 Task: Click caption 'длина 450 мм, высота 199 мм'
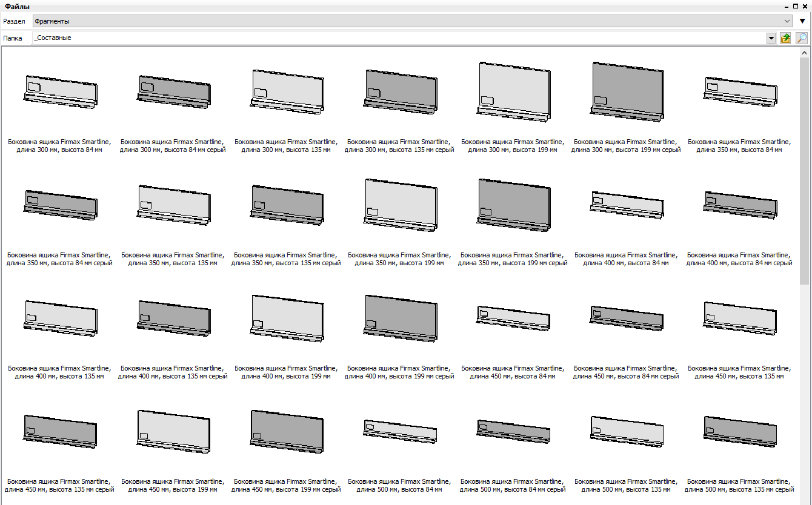click(173, 489)
